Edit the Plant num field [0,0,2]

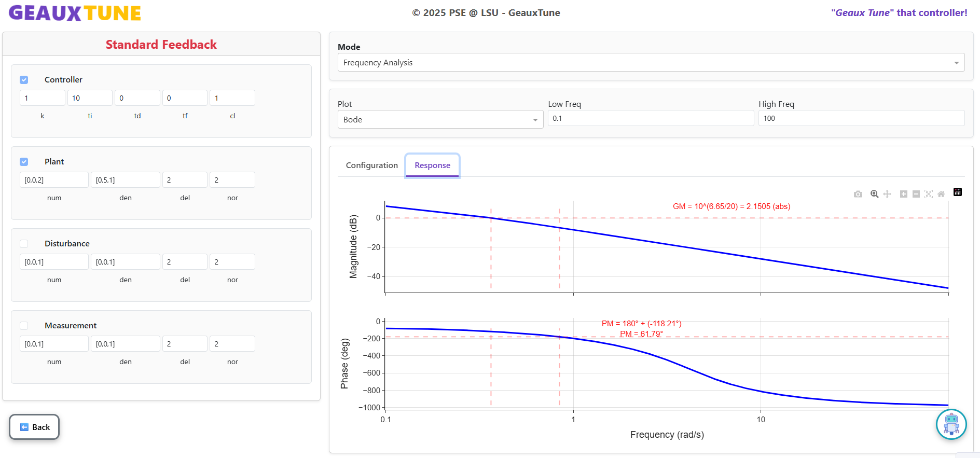click(x=54, y=180)
